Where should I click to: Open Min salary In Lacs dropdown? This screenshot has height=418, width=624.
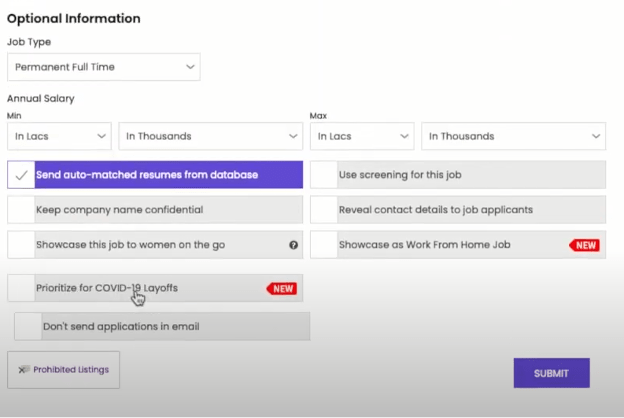(59, 136)
